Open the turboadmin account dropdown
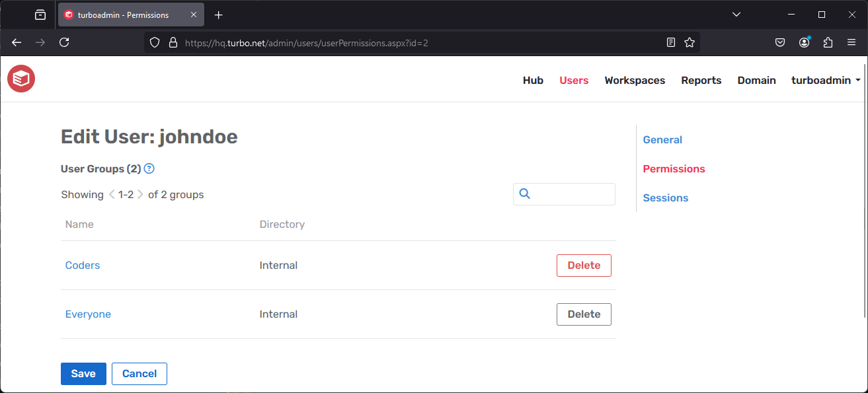This screenshot has width=868, height=393. [x=825, y=80]
